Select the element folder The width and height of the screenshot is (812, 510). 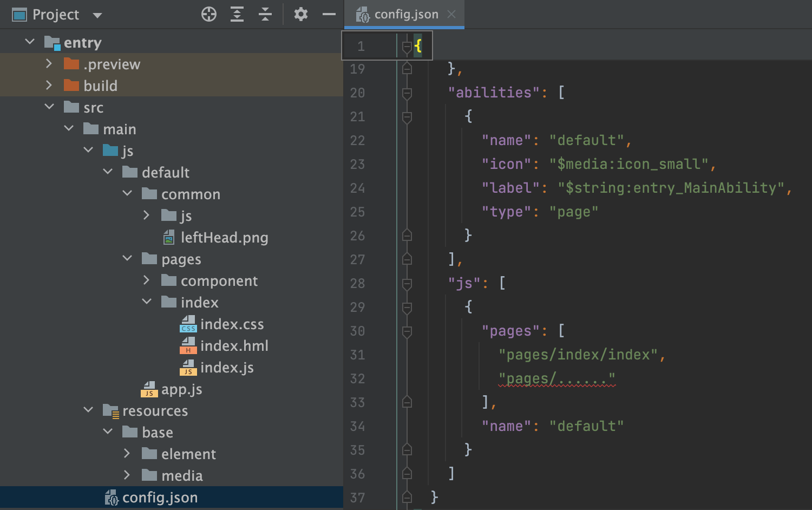pos(188,454)
